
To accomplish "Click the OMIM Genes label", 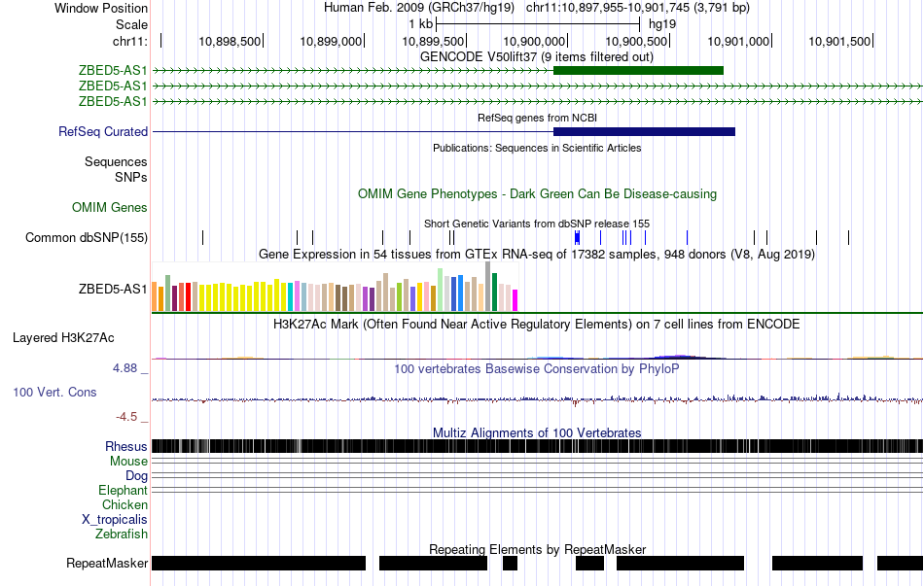I will 110,207.
